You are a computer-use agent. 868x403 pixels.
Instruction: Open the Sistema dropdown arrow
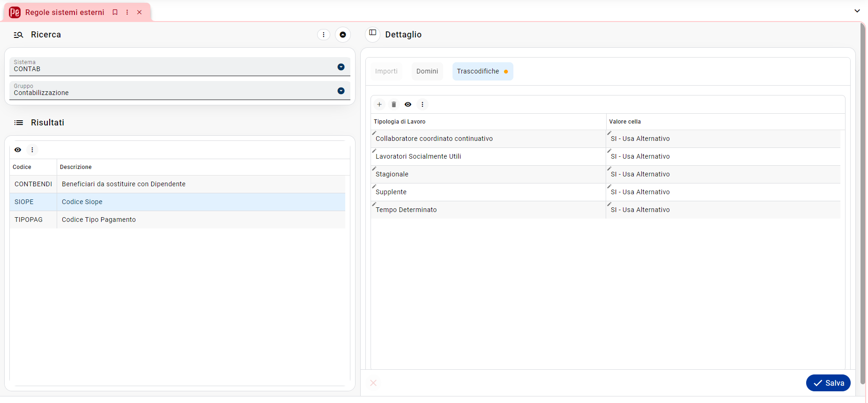pyautogui.click(x=341, y=67)
